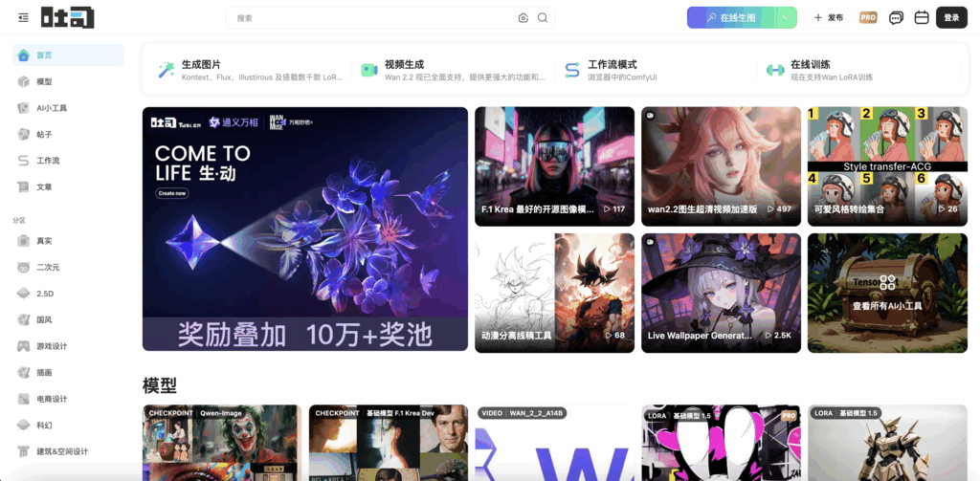Click the dumbbell 在线训练 icon
980x481 pixels.
point(775,70)
